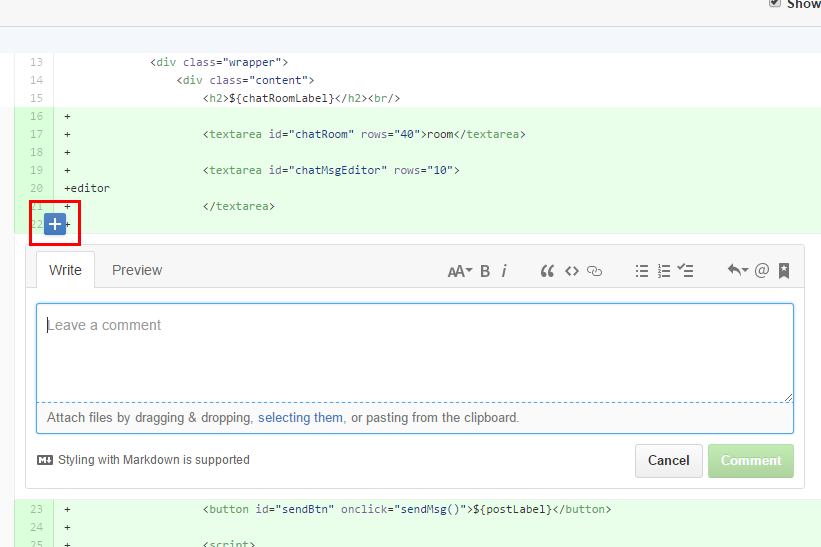Select the Write tab
Image resolution: width=821 pixels, height=547 pixels.
click(66, 270)
